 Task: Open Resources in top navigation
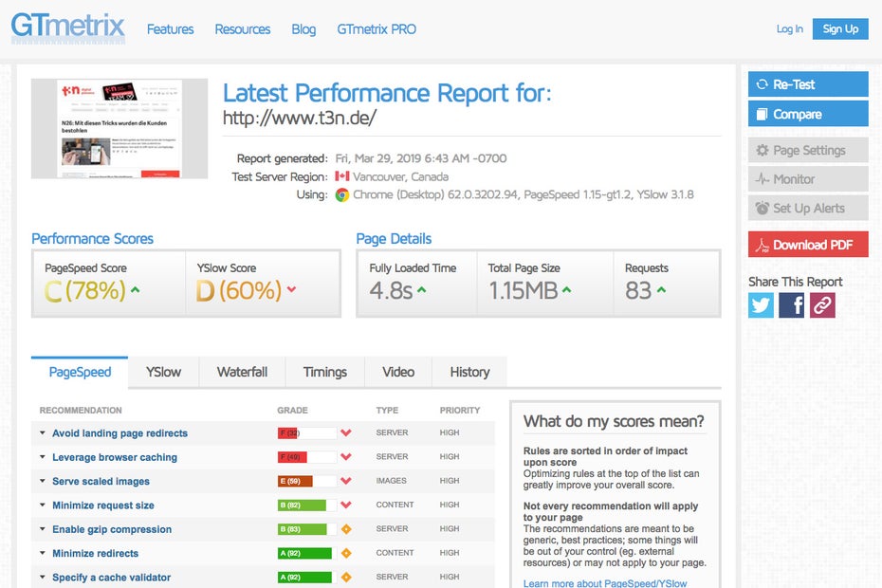tap(243, 29)
